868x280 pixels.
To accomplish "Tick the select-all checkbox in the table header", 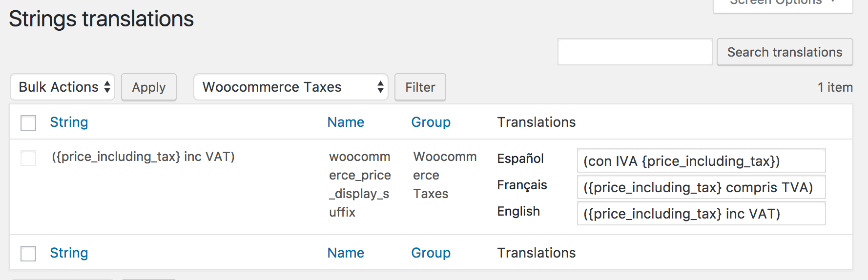I will pyautogui.click(x=28, y=122).
